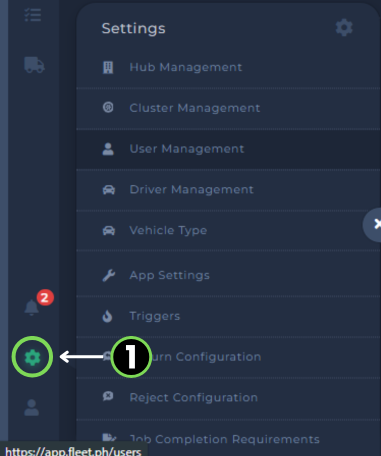The width and height of the screenshot is (381, 456).
Task: Open the truck fleet icon in sidebar
Action: [x=34, y=65]
